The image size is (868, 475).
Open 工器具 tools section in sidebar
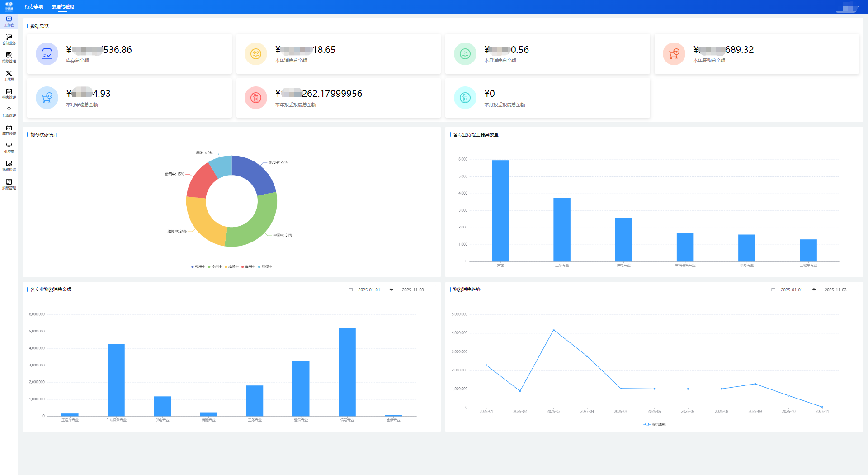(x=9, y=76)
